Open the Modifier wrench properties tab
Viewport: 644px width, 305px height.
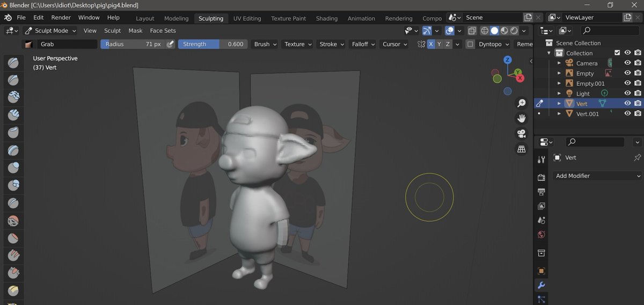click(541, 285)
